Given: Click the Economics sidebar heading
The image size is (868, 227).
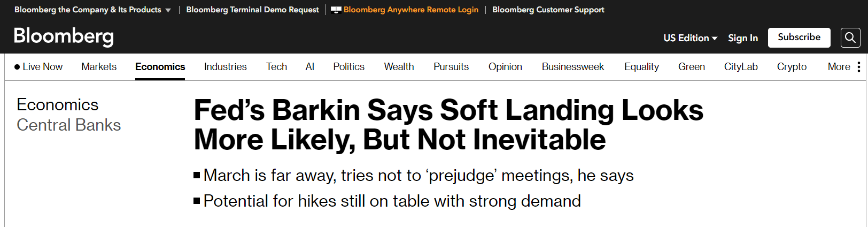Looking at the screenshot, I should coord(57,104).
